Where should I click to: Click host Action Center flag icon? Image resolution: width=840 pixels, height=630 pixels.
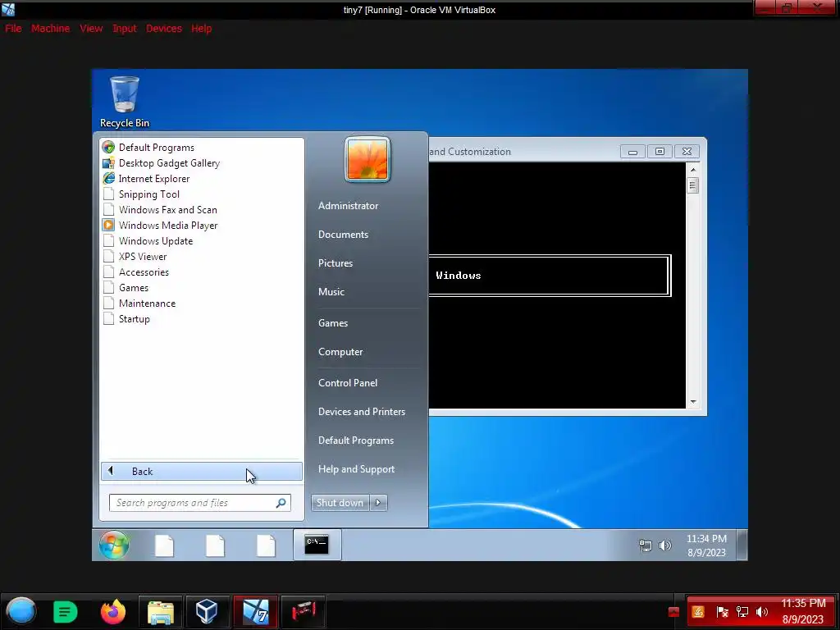pyautogui.click(x=722, y=612)
